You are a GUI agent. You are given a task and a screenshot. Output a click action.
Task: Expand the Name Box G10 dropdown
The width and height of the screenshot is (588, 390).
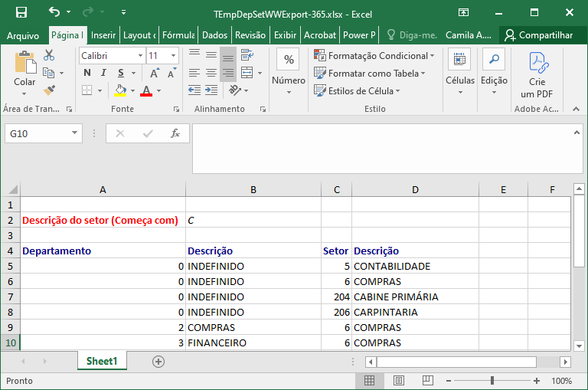(74, 133)
